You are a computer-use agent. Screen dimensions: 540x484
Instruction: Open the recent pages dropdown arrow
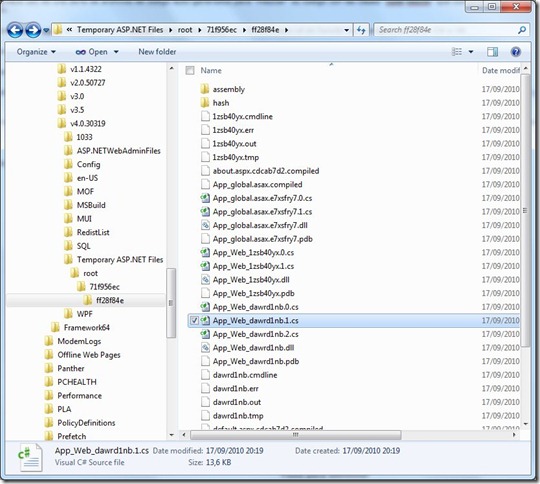point(46,31)
